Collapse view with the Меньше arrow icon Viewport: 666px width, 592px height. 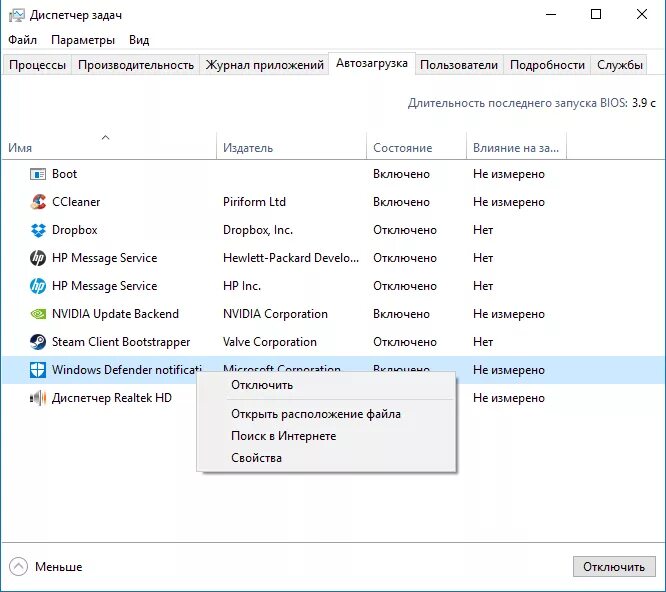pos(18,567)
